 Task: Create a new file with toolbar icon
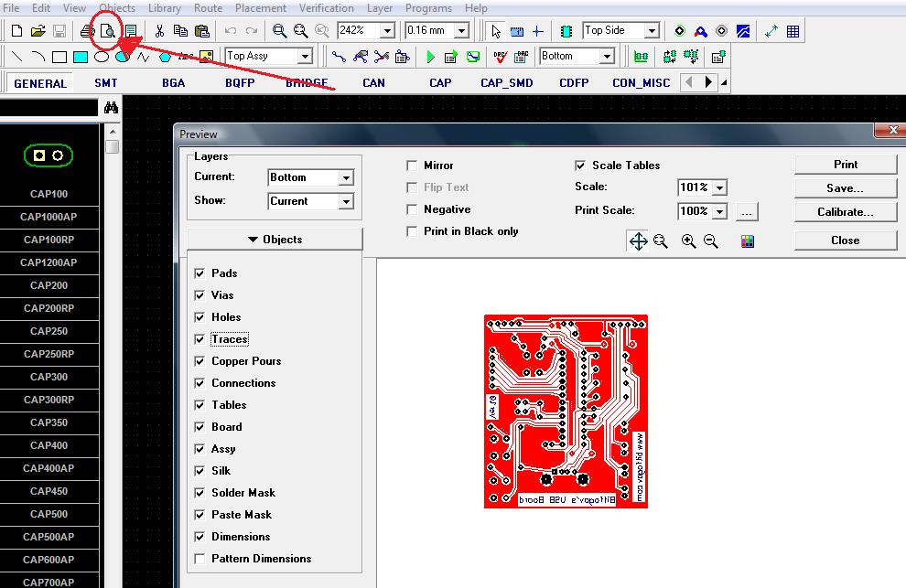point(16,31)
